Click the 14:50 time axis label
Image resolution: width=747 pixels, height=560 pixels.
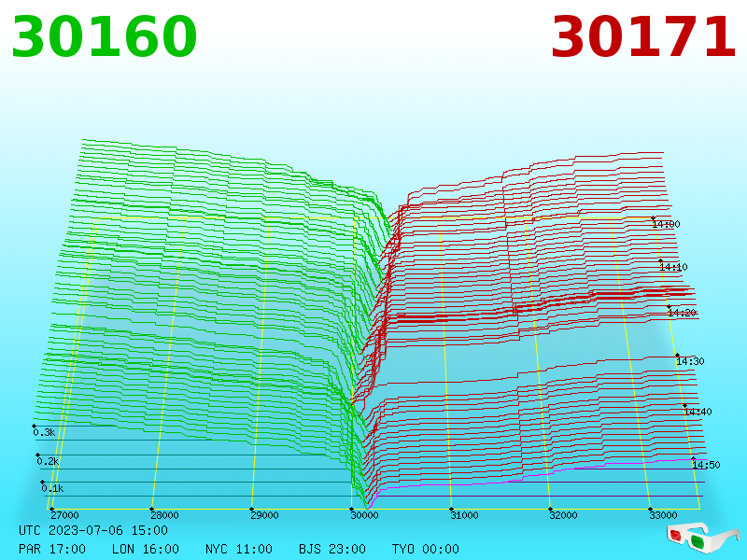pos(706,465)
